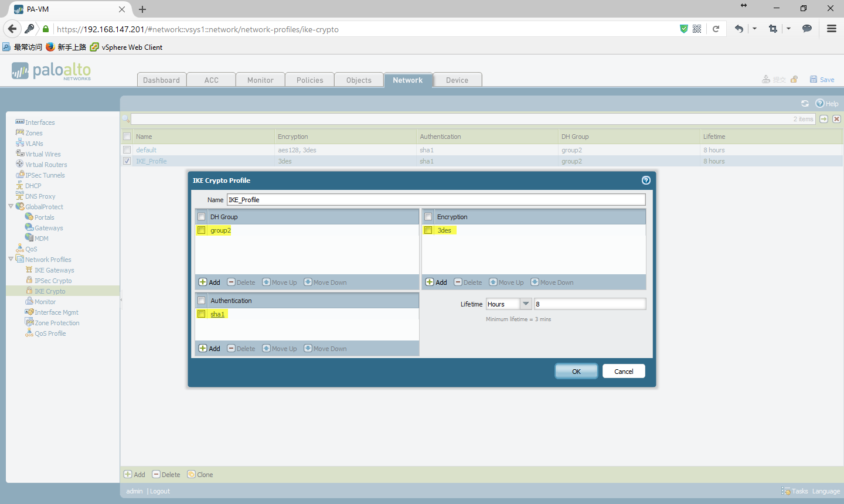Viewport: 844px width, 504px height.
Task: Open the Lifetime Hours unit dropdown
Action: click(526, 304)
